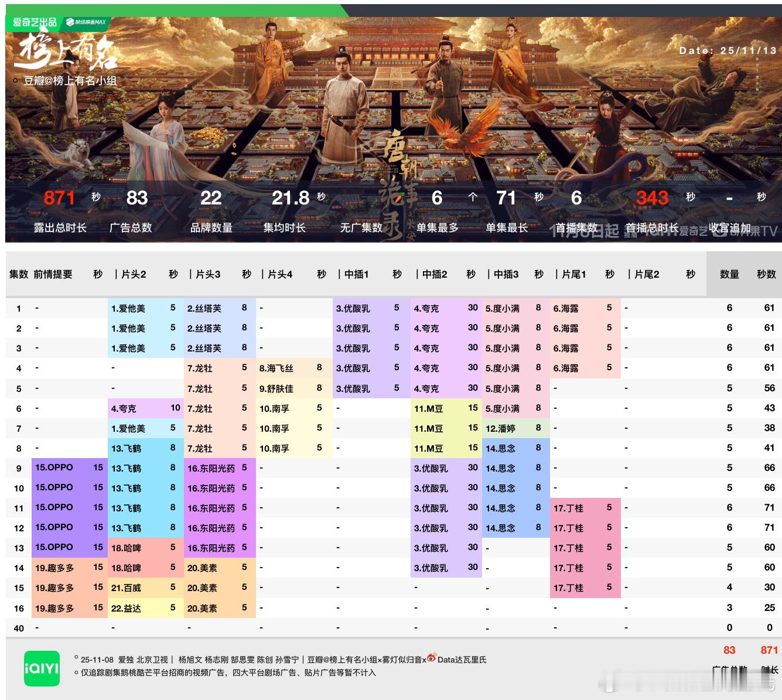This screenshot has width=782, height=700.
Task: Click 18.哈啤 in the episode 13 row
Action: pos(126,548)
